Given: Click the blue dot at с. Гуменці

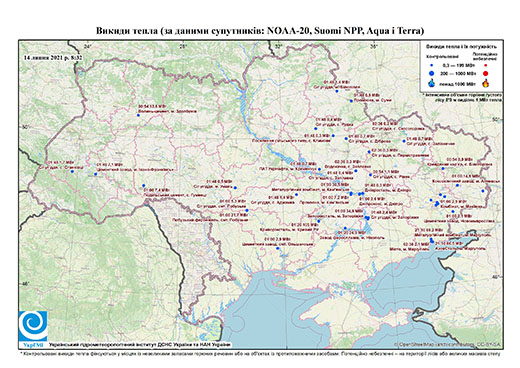Looking at the screenshot, I should click(144, 186).
